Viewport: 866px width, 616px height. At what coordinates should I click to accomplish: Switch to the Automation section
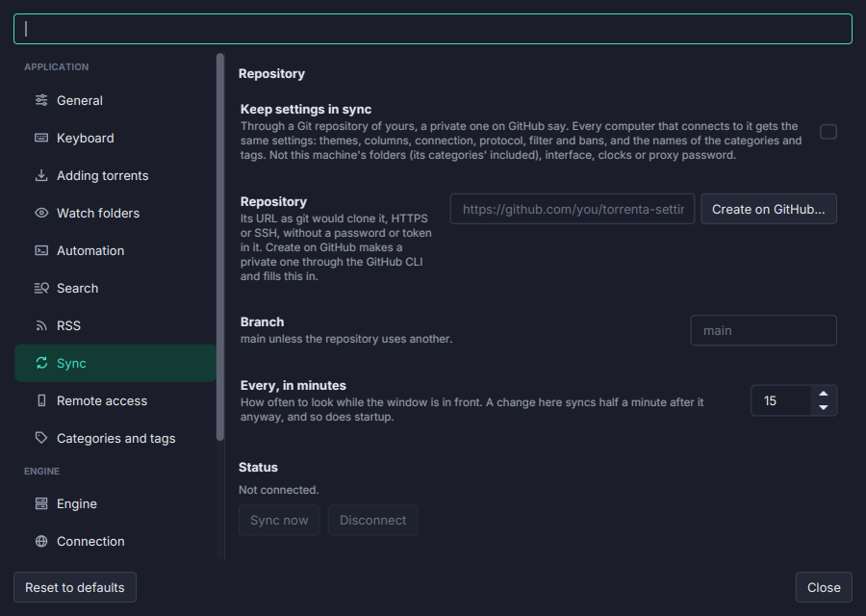(115, 250)
